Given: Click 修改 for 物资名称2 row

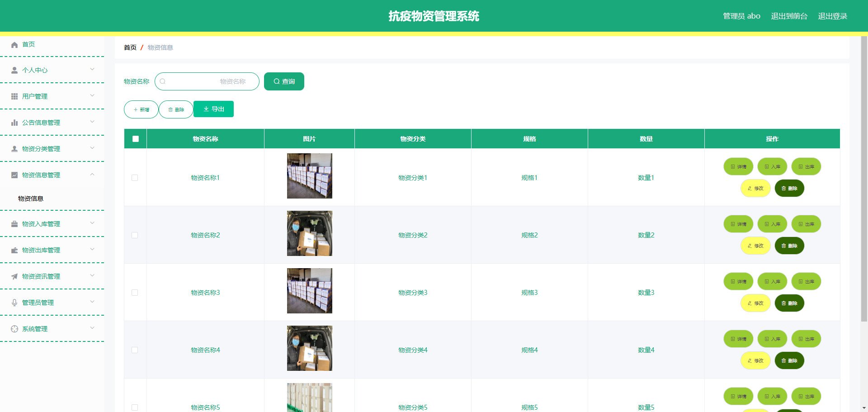Looking at the screenshot, I should (755, 246).
